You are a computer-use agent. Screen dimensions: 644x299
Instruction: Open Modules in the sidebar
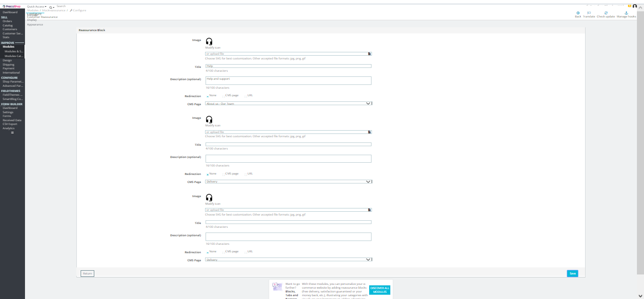click(x=8, y=47)
